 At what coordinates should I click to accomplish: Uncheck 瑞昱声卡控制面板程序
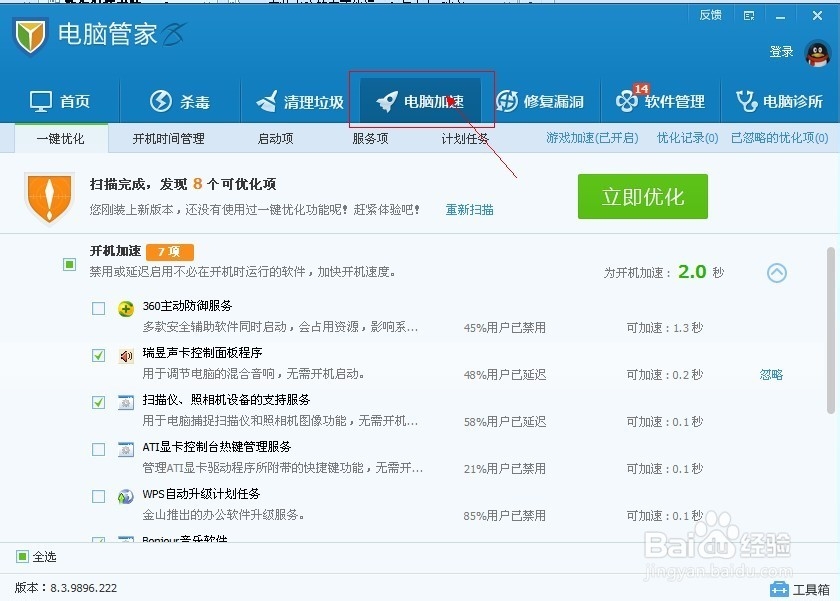pos(98,355)
